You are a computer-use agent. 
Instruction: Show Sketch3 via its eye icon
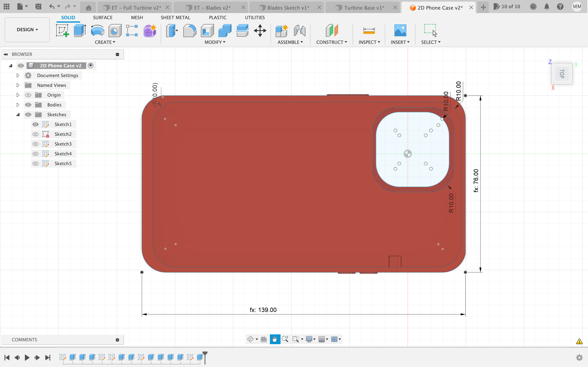[x=36, y=144]
